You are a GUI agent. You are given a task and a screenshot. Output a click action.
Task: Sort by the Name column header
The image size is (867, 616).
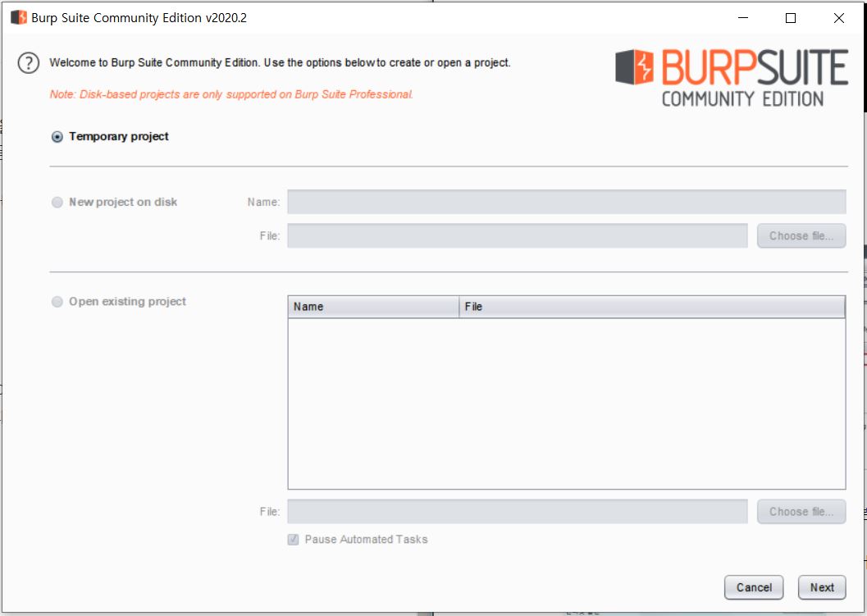click(x=373, y=307)
